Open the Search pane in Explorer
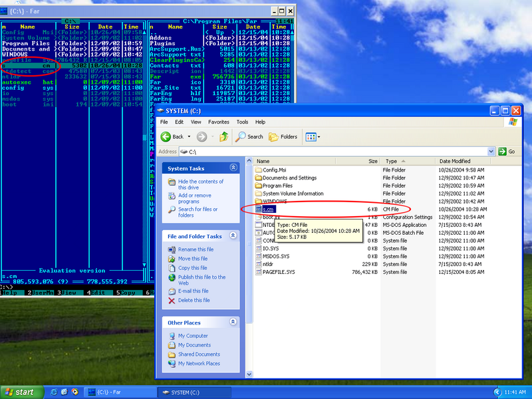The width and height of the screenshot is (532, 399). click(250, 136)
